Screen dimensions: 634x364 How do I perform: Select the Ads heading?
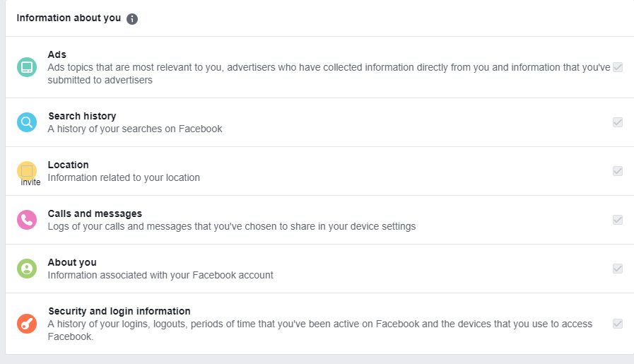(57, 54)
